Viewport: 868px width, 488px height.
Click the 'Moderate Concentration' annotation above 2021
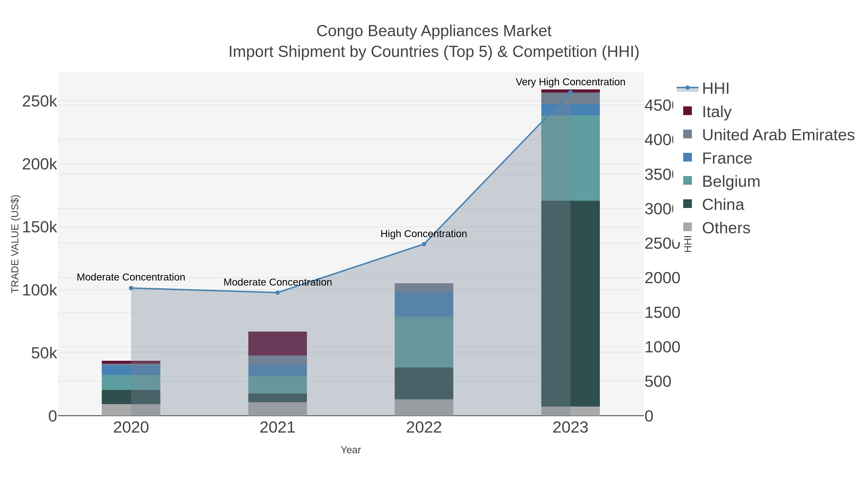[278, 282]
